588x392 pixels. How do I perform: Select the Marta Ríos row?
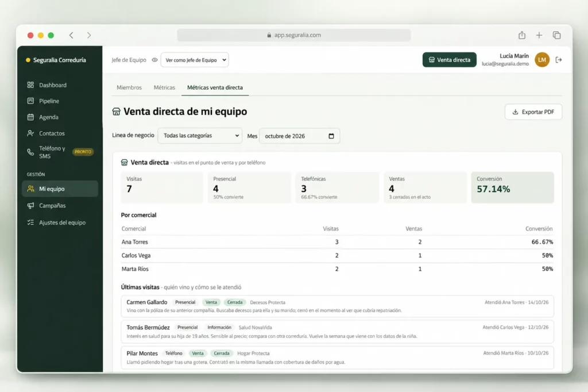click(337, 269)
